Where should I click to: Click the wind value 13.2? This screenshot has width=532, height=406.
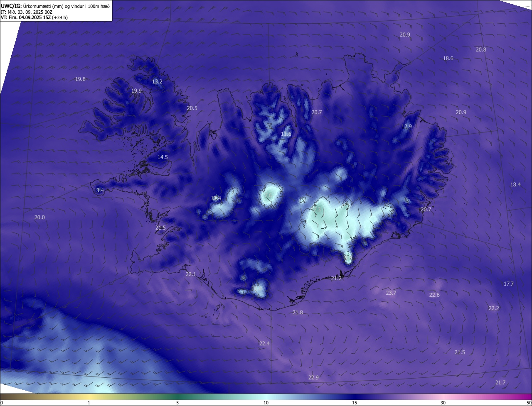[x=157, y=82]
